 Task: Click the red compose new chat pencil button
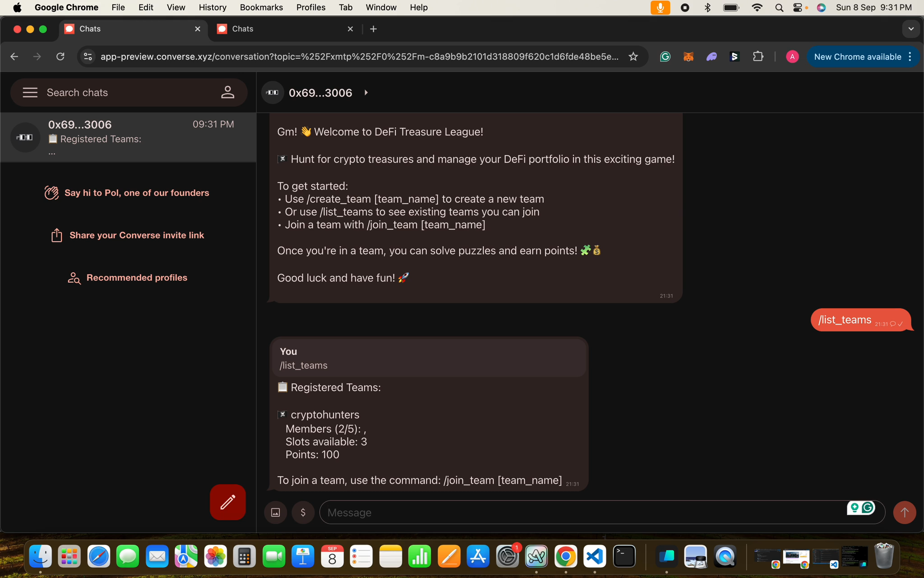click(x=227, y=502)
